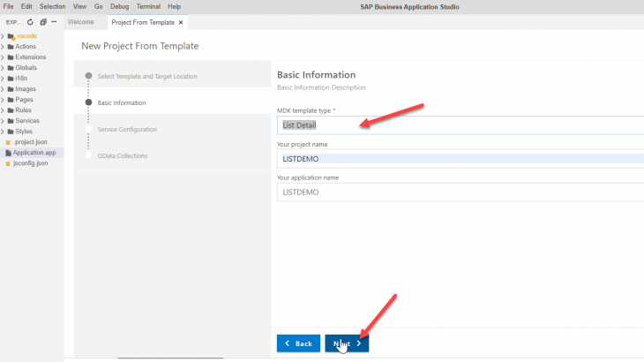The image size is (644, 362).
Task: Click the Pages folder icon
Action: tap(11, 100)
